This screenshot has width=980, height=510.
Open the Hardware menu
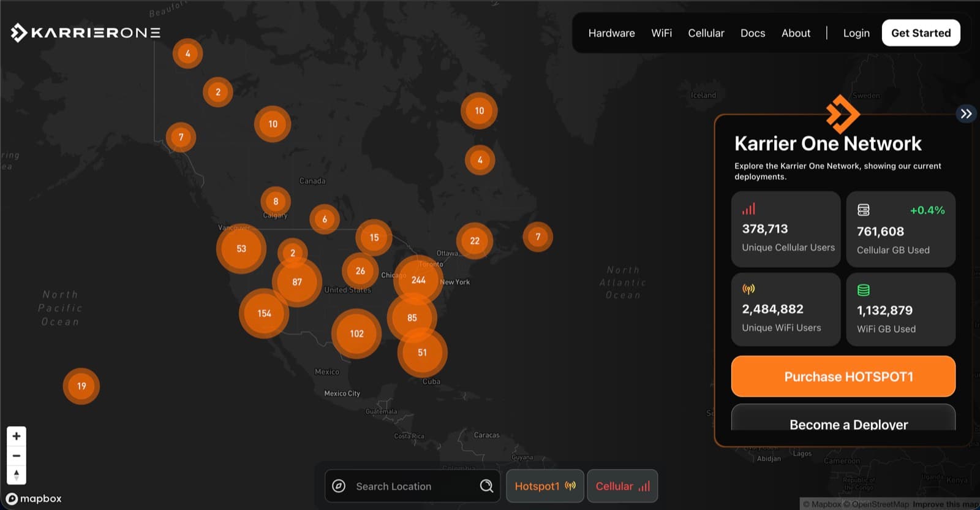point(611,33)
